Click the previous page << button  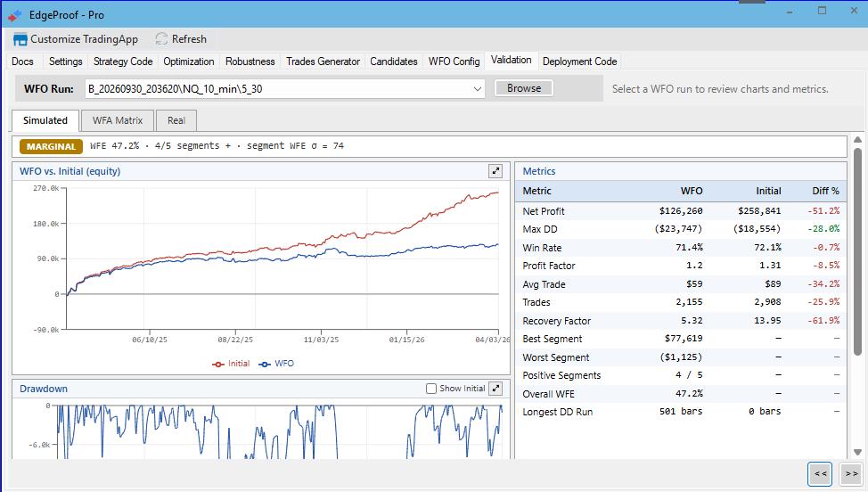[x=821, y=474]
